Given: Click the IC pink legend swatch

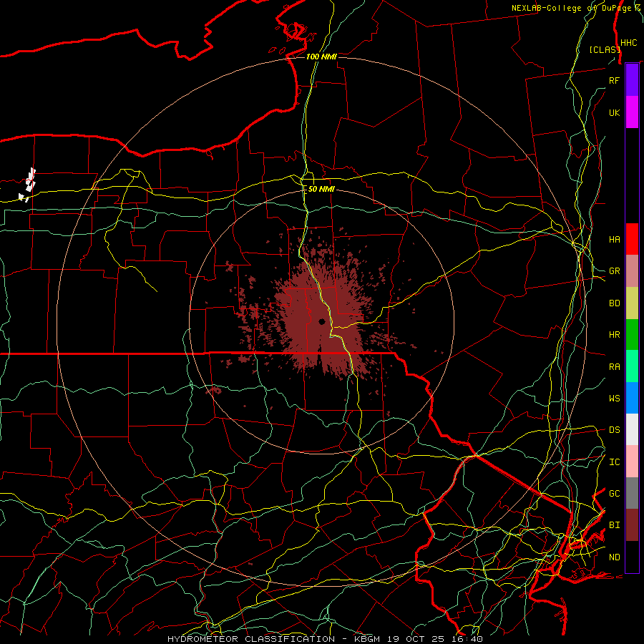Looking at the screenshot, I should click(632, 462).
